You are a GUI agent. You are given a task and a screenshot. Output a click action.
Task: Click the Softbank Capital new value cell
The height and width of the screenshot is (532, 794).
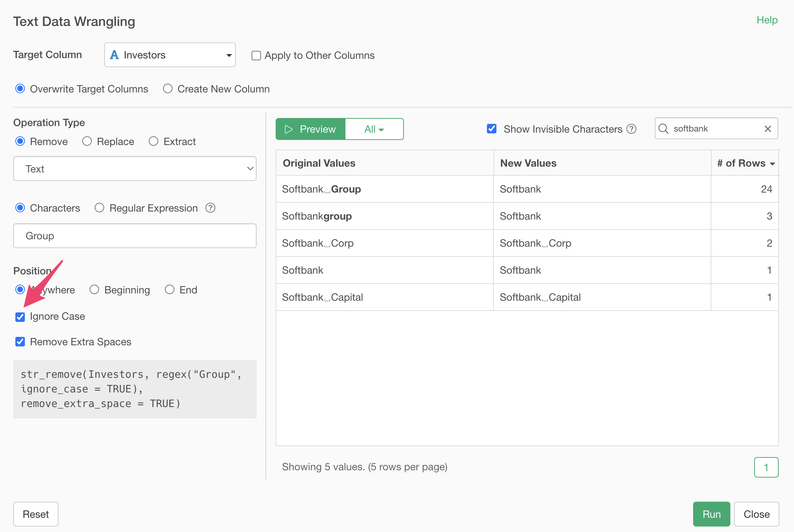(x=602, y=297)
